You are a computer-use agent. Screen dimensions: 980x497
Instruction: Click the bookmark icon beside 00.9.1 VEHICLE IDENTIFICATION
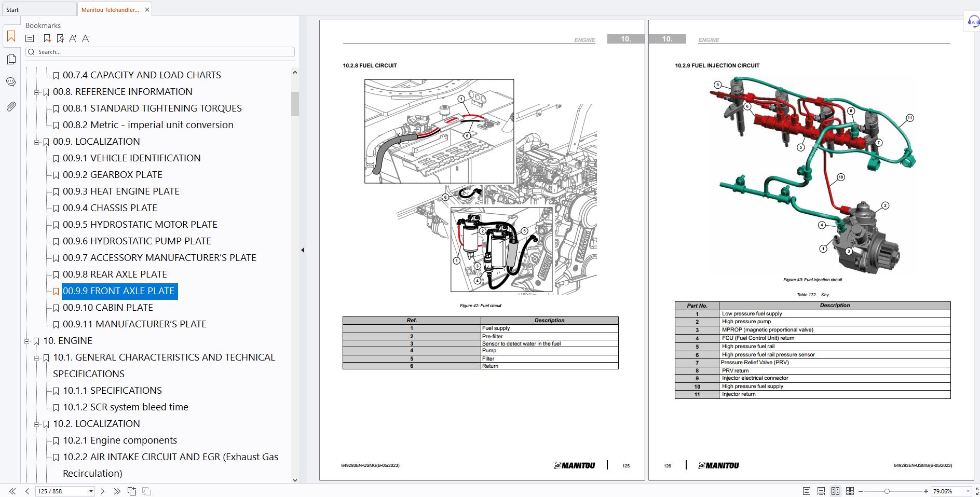click(56, 159)
